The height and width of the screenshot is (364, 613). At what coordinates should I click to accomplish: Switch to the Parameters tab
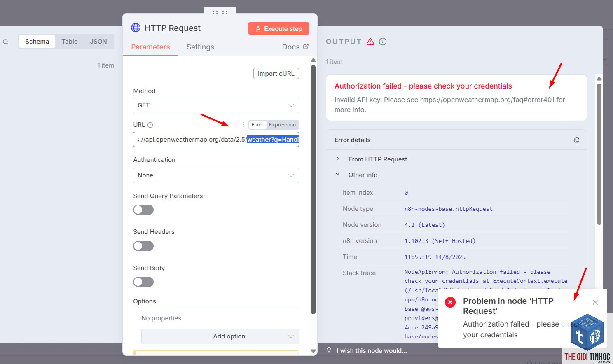[150, 47]
